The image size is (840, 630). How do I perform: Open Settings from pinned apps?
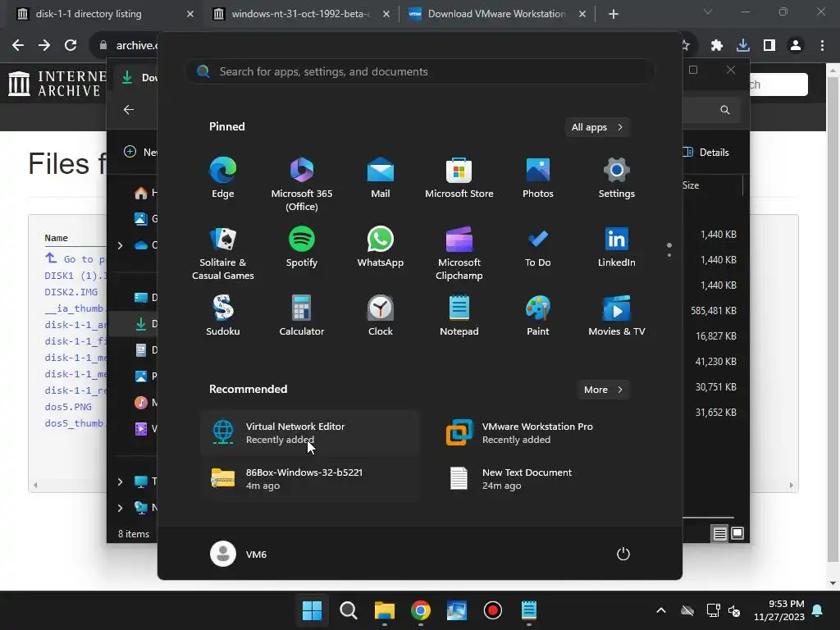[x=617, y=178]
